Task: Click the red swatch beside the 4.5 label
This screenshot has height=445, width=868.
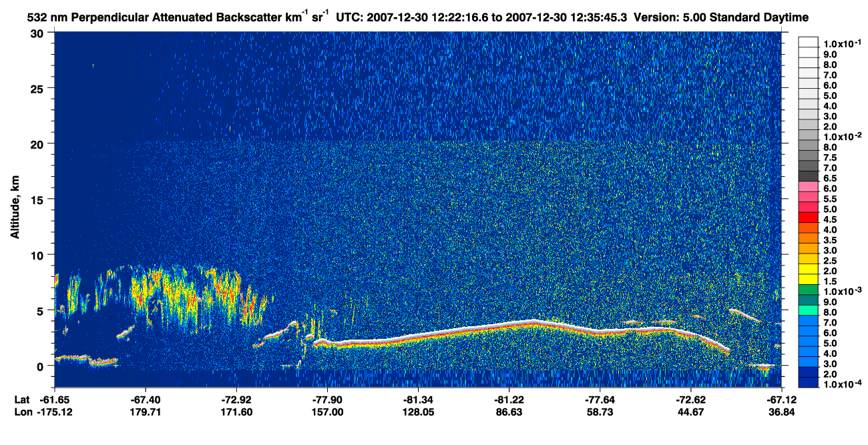Action: click(x=808, y=219)
